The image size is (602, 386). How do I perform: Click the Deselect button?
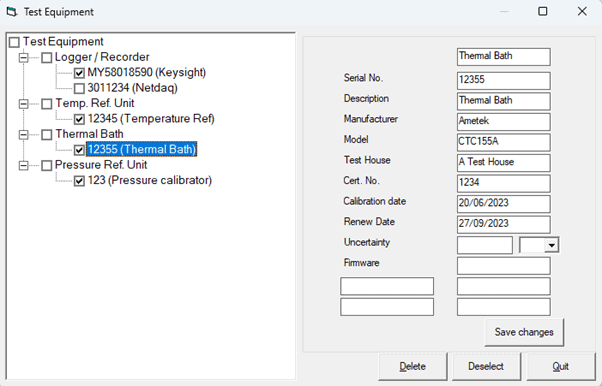(486, 366)
